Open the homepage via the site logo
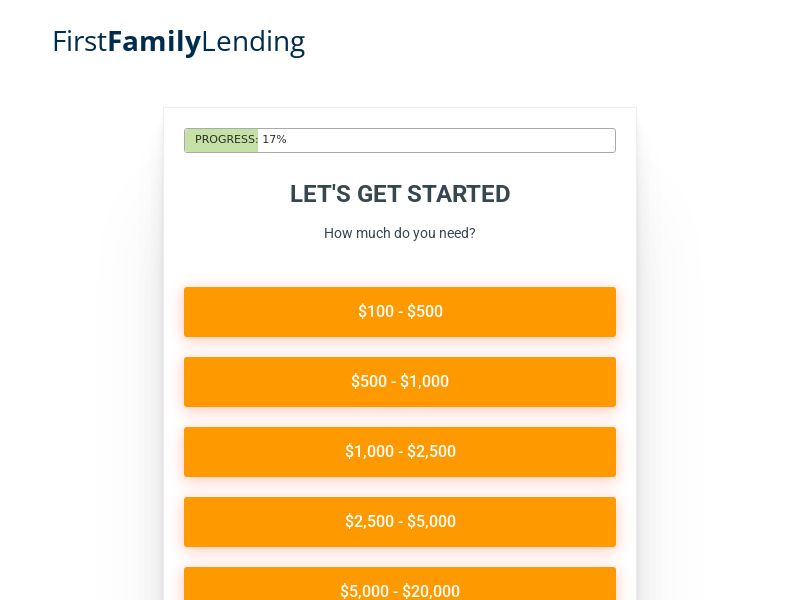 (x=178, y=41)
